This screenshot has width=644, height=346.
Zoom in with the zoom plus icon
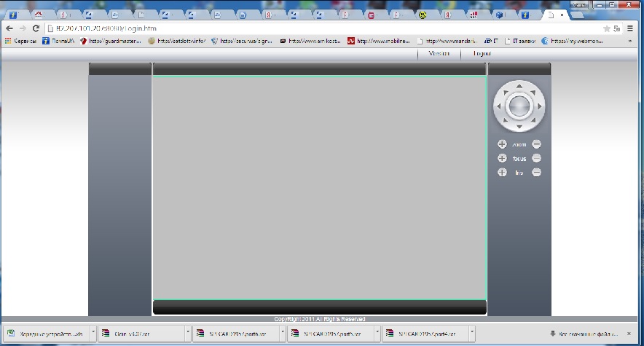(502, 144)
